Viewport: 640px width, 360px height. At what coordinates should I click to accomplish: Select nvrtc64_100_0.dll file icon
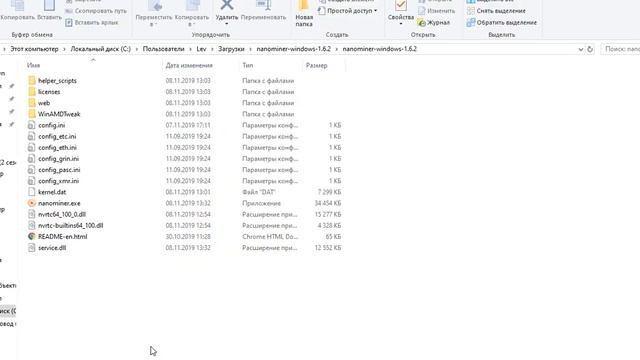[x=31, y=214]
